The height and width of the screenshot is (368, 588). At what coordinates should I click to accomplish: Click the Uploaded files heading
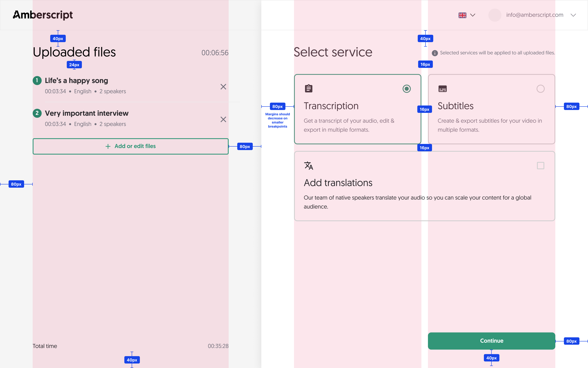click(x=74, y=52)
